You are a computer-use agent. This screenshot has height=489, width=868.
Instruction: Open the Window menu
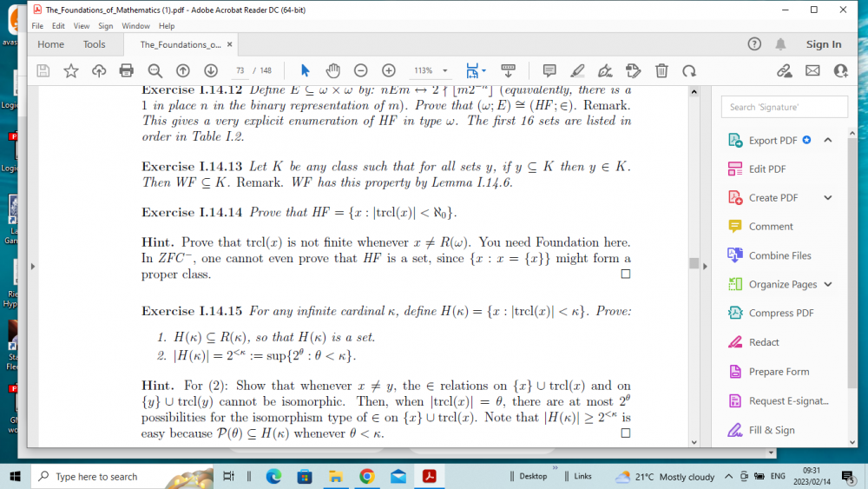[x=135, y=26]
